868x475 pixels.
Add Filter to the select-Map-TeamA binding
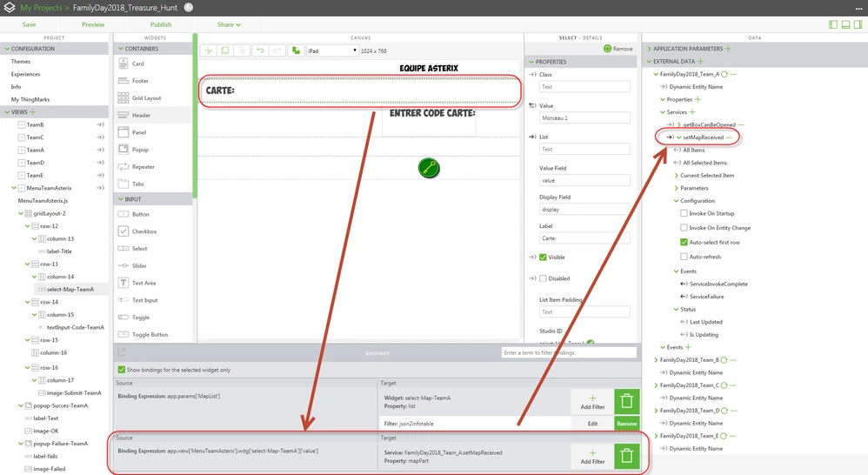pos(592,401)
